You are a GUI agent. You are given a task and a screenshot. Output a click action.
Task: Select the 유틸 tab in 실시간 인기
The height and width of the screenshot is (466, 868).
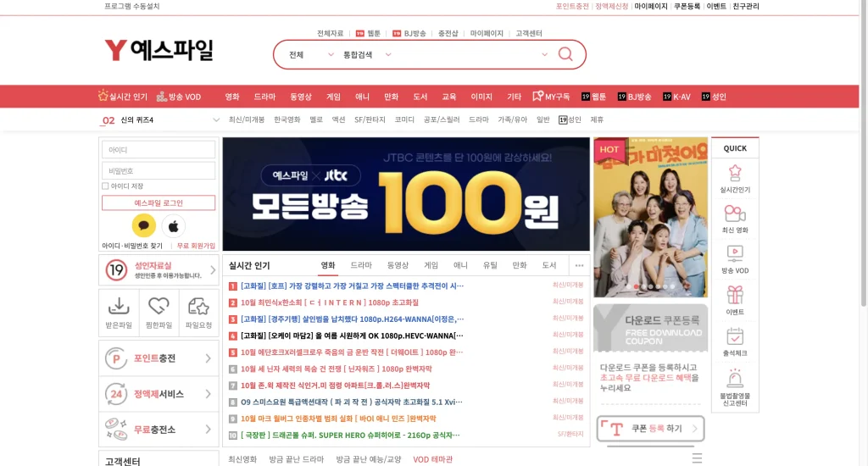490,266
